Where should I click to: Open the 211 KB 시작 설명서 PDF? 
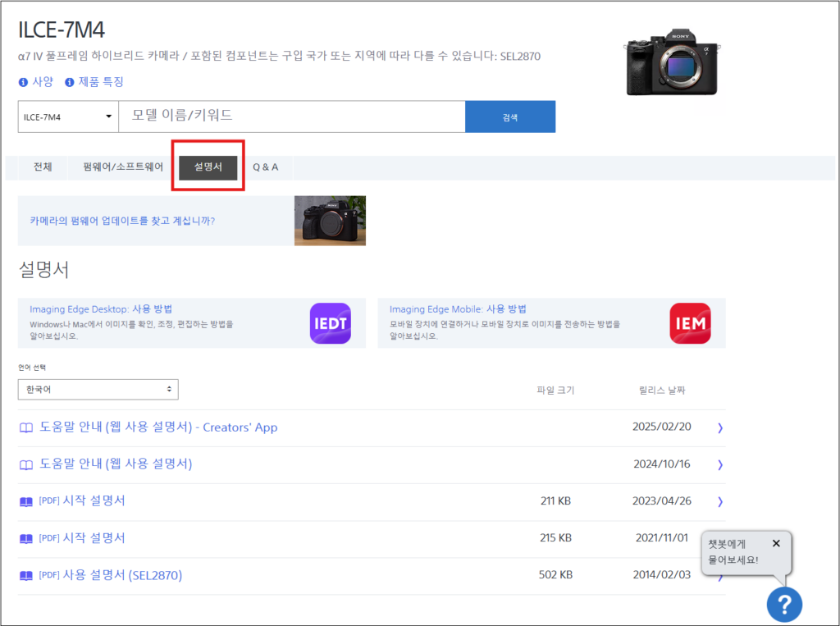[x=82, y=500]
